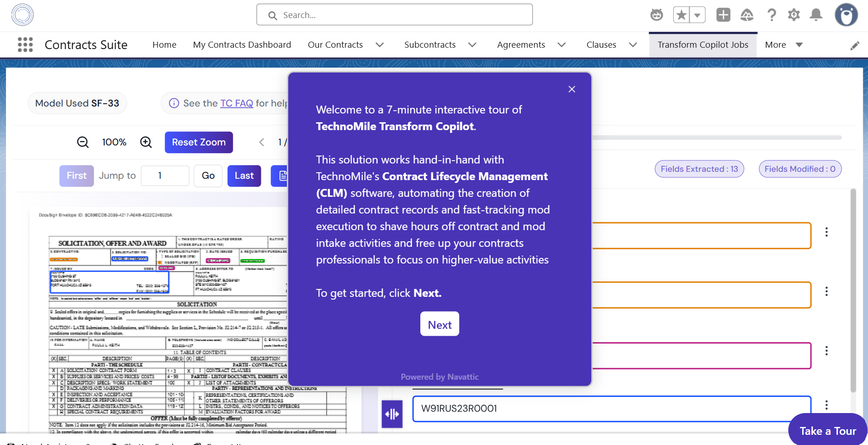Zoom in on the document
This screenshot has height=445, width=868.
pos(146,142)
